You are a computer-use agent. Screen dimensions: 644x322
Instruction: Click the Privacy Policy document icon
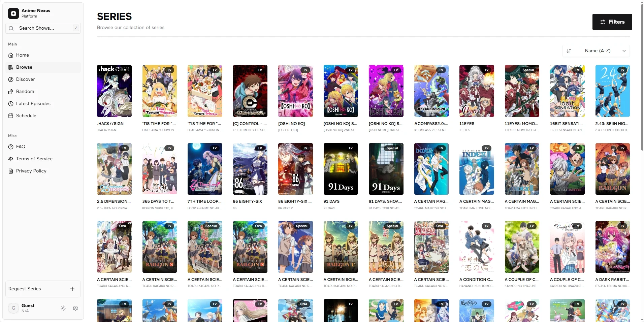click(x=11, y=171)
